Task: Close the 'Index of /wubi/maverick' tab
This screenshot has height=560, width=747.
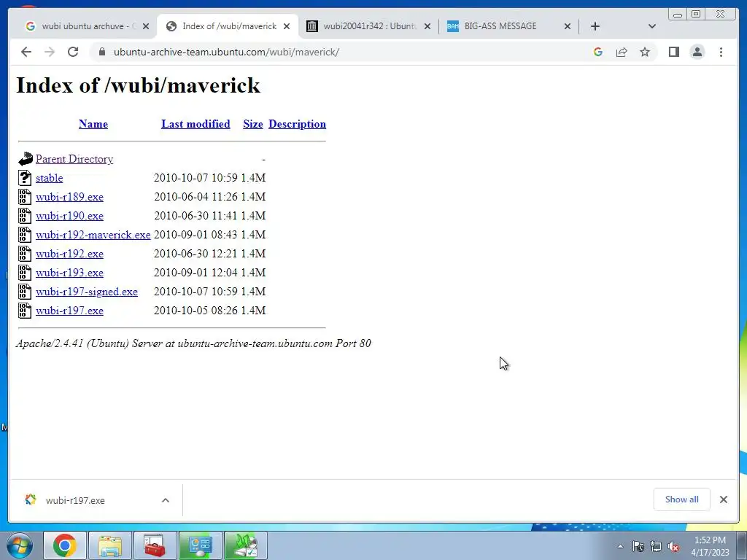Action: (286, 26)
